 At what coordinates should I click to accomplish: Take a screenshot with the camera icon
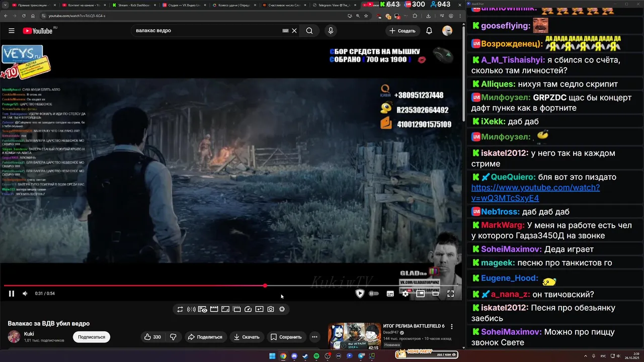tap(271, 309)
